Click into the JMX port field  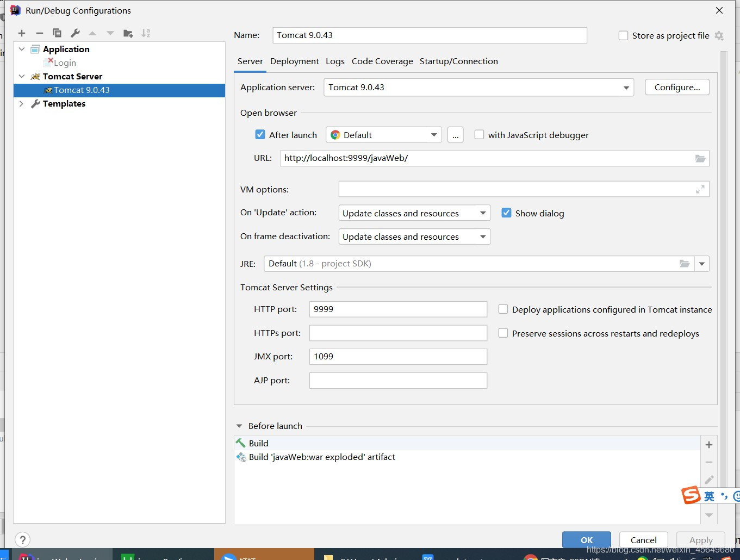pos(398,357)
